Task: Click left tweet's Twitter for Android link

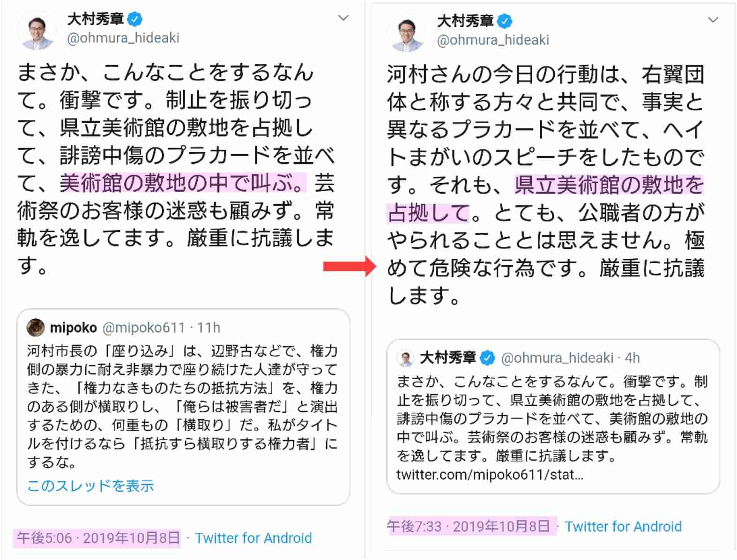Action: pyautogui.click(x=253, y=538)
